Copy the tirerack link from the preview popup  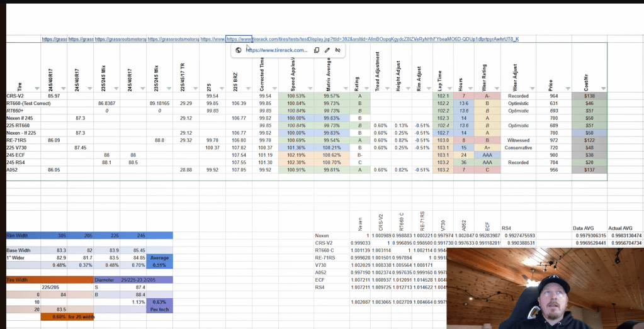tap(317, 50)
